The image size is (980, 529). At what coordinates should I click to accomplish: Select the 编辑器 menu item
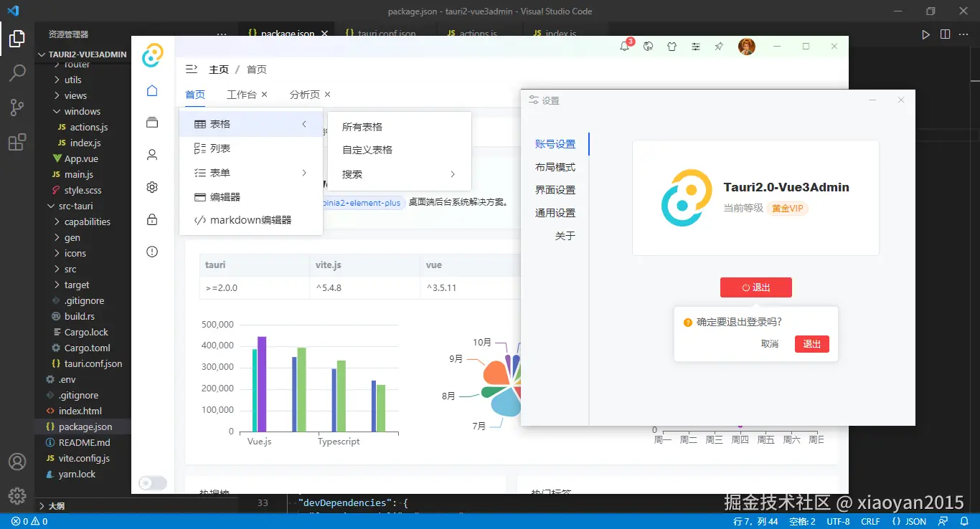pos(251,197)
